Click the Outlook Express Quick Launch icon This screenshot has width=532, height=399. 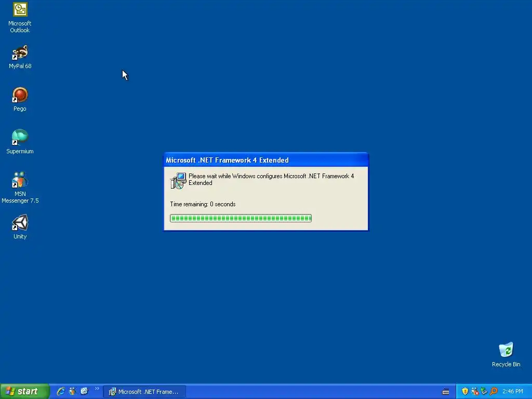click(84, 391)
